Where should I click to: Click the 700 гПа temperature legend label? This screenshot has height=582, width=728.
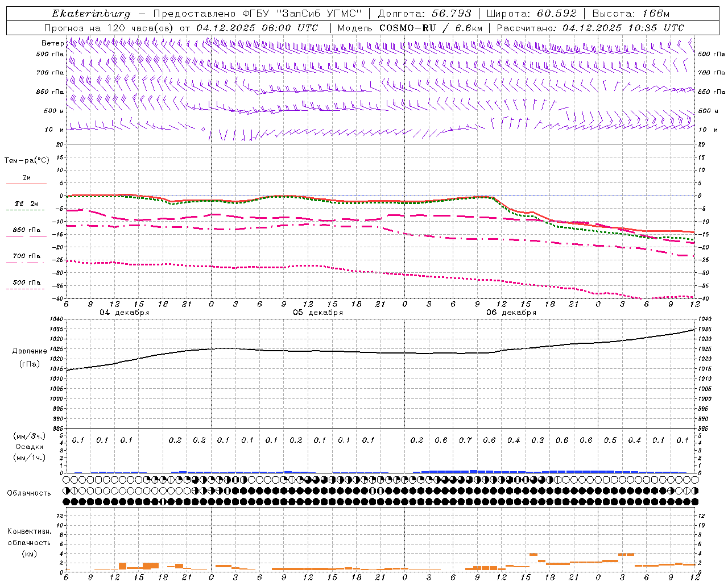click(27, 256)
